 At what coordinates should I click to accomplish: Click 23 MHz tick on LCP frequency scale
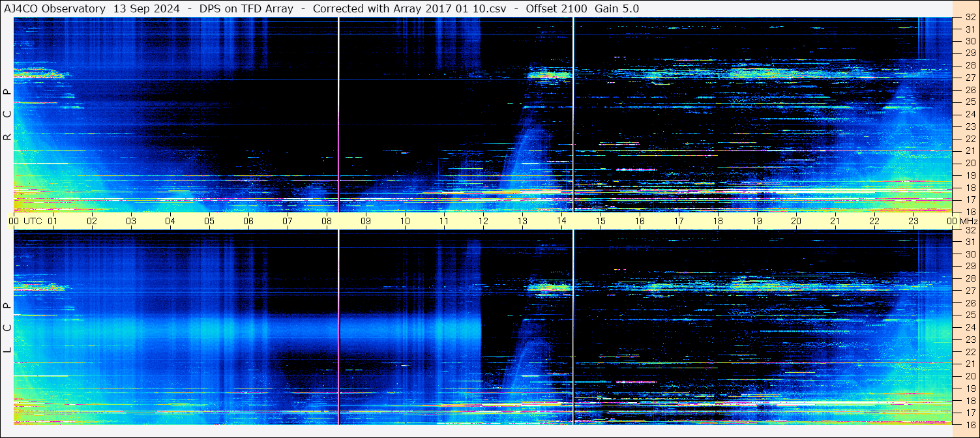970,340
